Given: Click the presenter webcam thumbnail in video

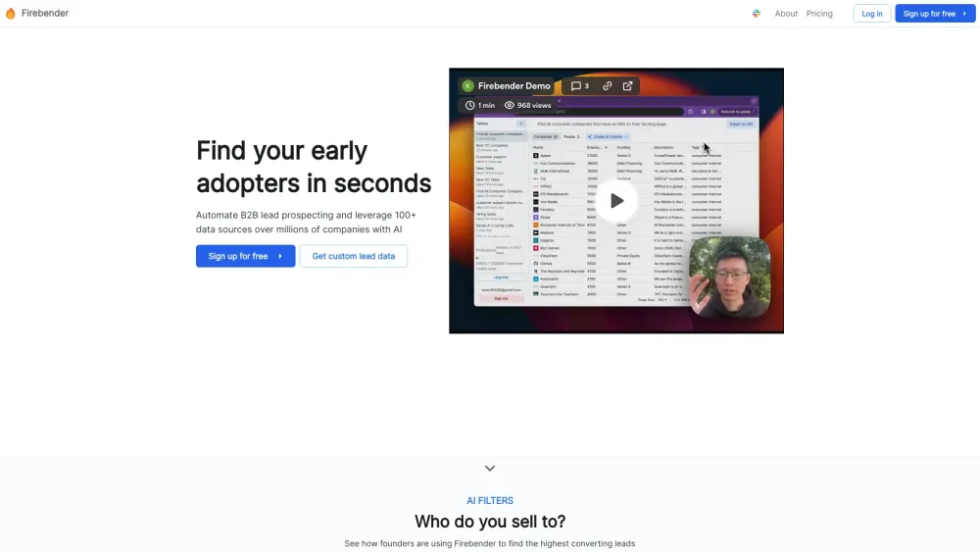Looking at the screenshot, I should pos(730,276).
